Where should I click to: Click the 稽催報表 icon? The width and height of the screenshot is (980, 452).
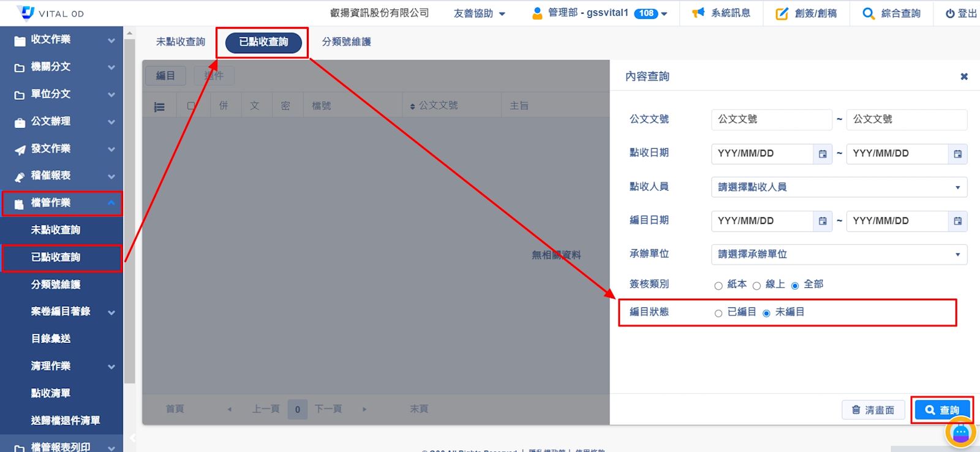pos(20,177)
